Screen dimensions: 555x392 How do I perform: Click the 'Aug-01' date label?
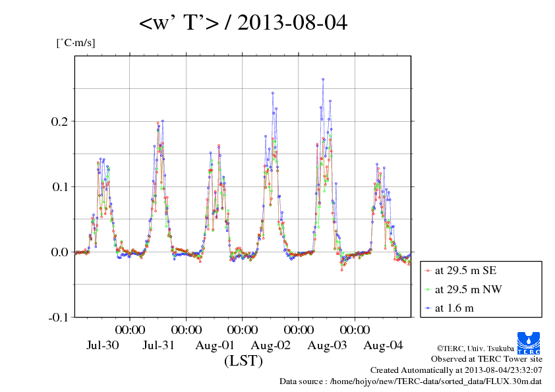pos(215,345)
